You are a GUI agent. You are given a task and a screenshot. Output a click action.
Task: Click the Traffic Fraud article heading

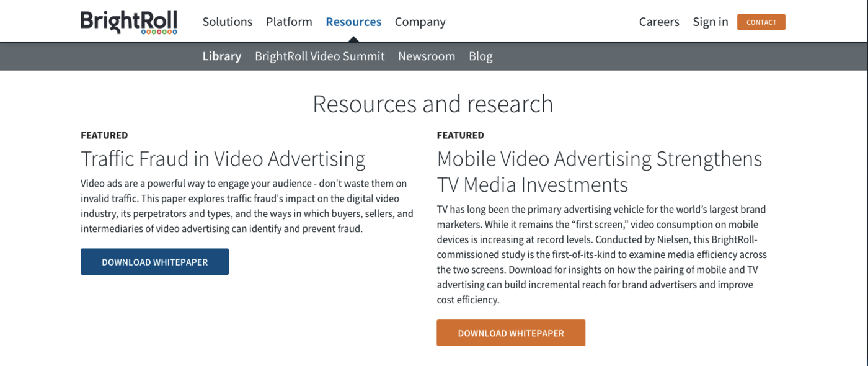(x=223, y=158)
